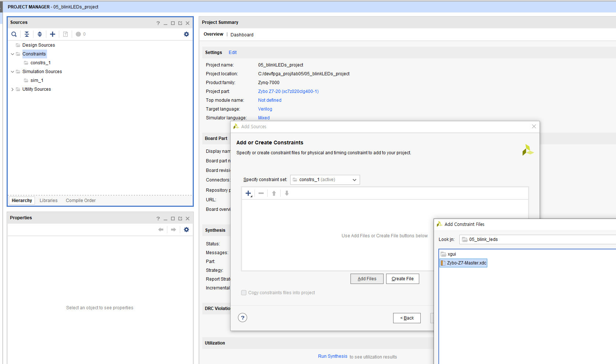This screenshot has width=616, height=364.
Task: Collapse the Simulation Sources tree node
Action: click(x=13, y=72)
